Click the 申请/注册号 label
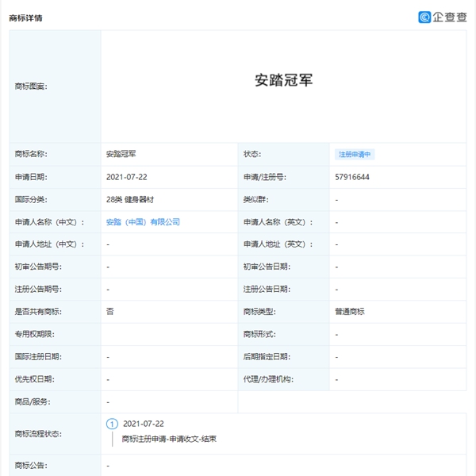This screenshot has width=476, height=476. (x=265, y=177)
